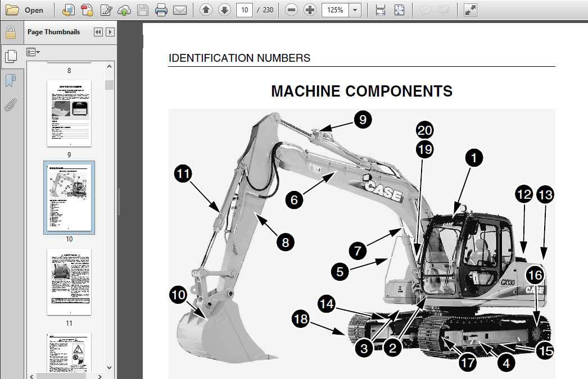
Task: Expand the Page Thumbnails panel right arrow
Action: click(x=110, y=32)
